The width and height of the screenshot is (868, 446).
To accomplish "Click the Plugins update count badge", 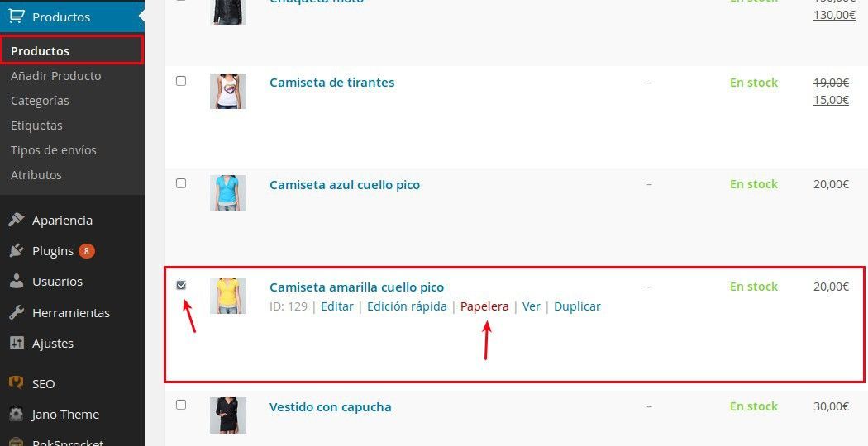I will point(86,251).
